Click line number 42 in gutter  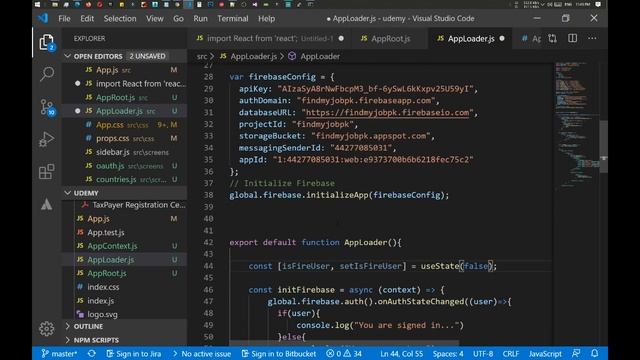tap(208, 242)
